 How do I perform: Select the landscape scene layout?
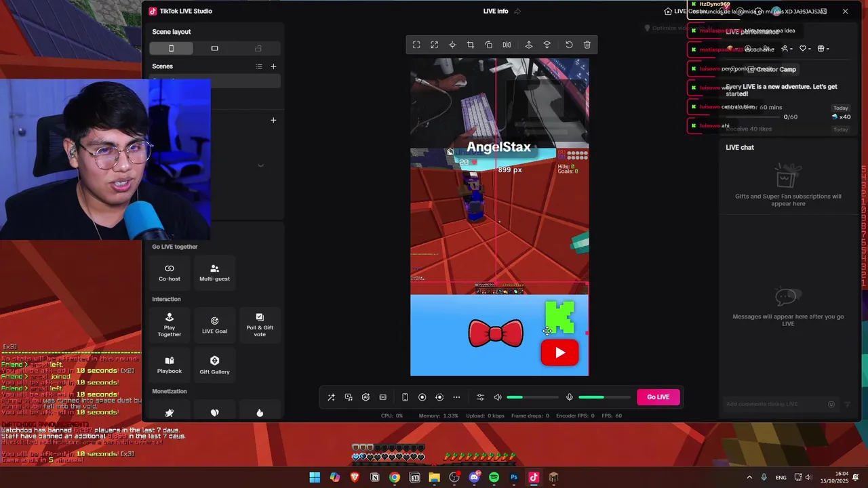pos(215,48)
